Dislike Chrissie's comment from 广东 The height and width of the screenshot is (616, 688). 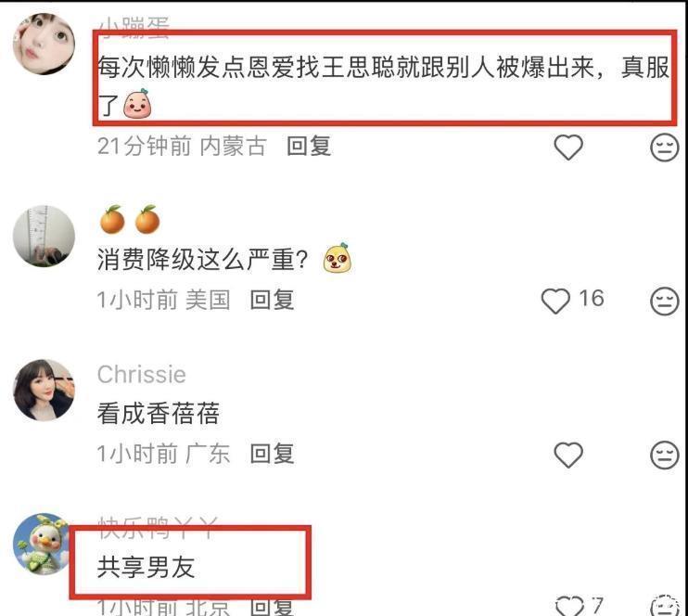(x=664, y=455)
